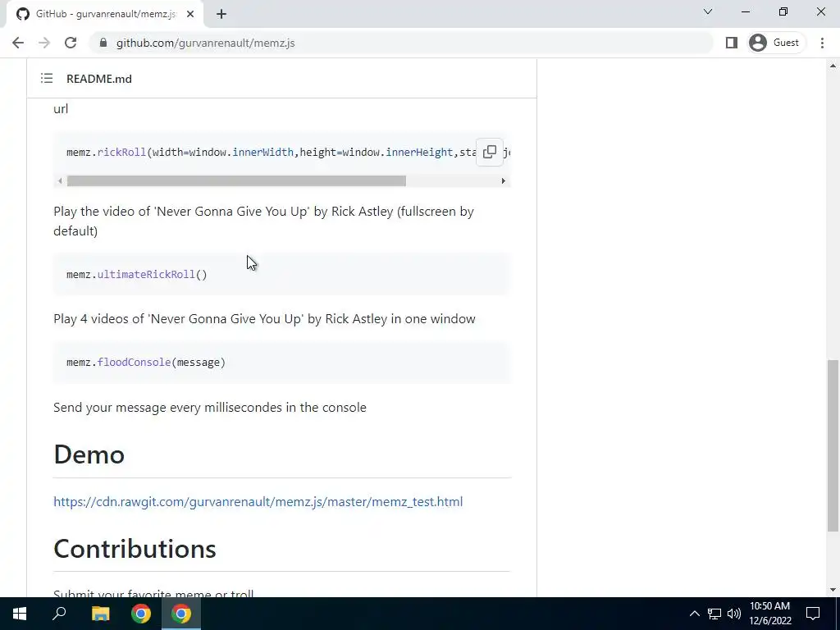The image size is (840, 630).
Task: Open the volume tray icon
Action: tap(734, 614)
